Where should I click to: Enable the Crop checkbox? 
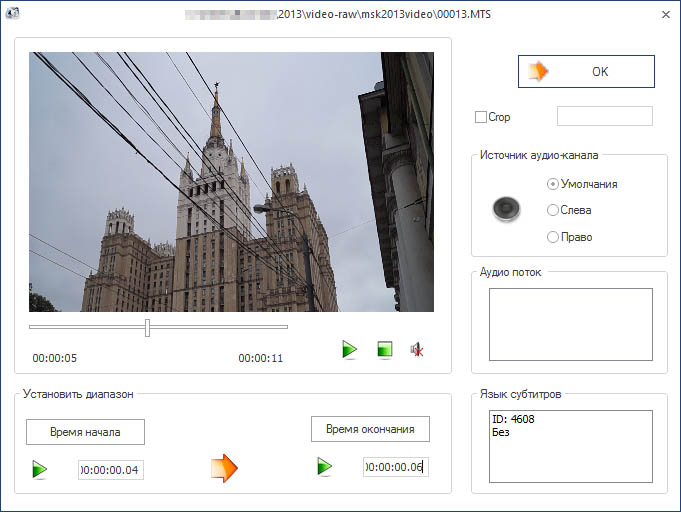pos(481,117)
